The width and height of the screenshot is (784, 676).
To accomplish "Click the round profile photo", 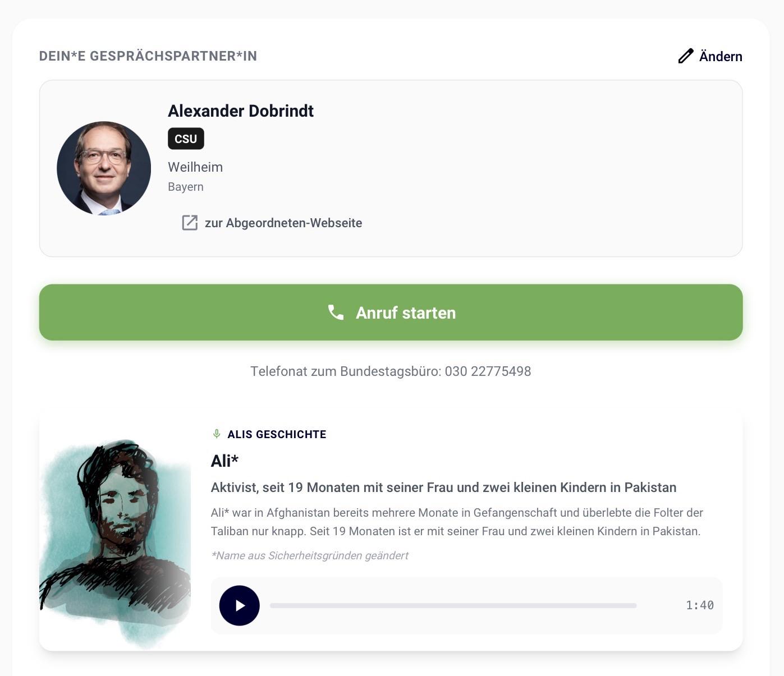I will [x=104, y=168].
